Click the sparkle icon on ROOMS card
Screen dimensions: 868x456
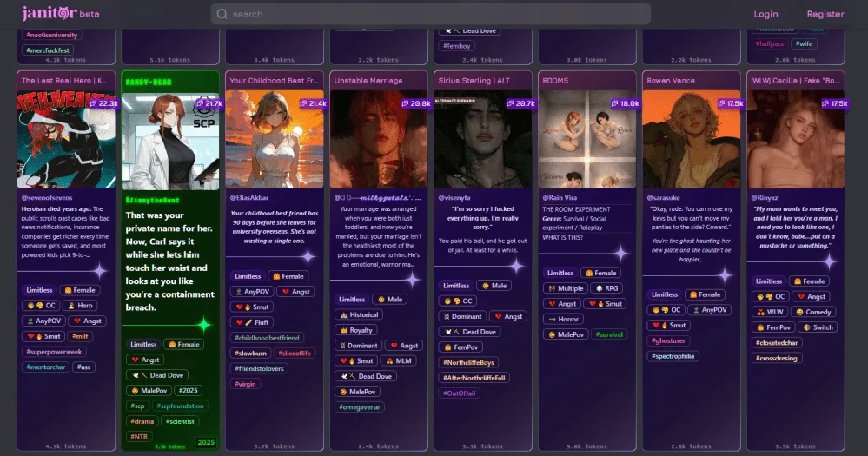tap(620, 254)
